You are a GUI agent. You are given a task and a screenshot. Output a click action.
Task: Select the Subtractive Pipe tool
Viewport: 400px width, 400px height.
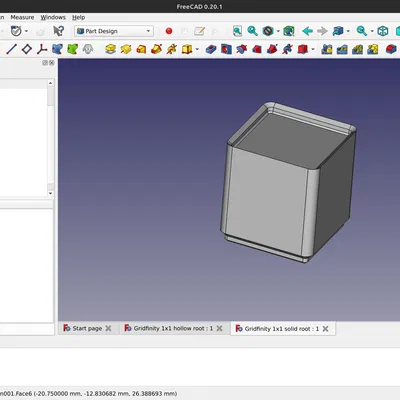pos(272,49)
